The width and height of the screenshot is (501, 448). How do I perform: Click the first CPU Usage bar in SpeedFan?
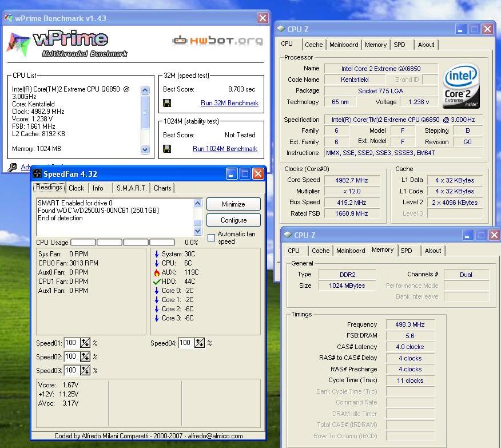tap(83, 242)
